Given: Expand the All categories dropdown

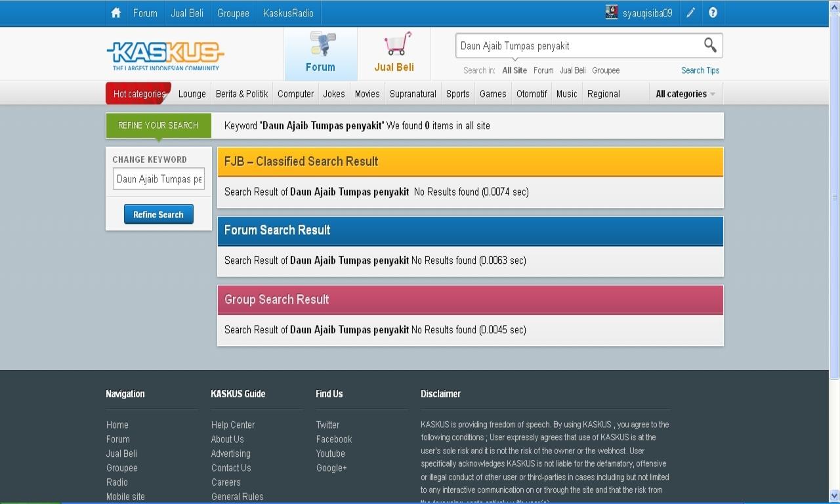Looking at the screenshot, I should point(686,94).
